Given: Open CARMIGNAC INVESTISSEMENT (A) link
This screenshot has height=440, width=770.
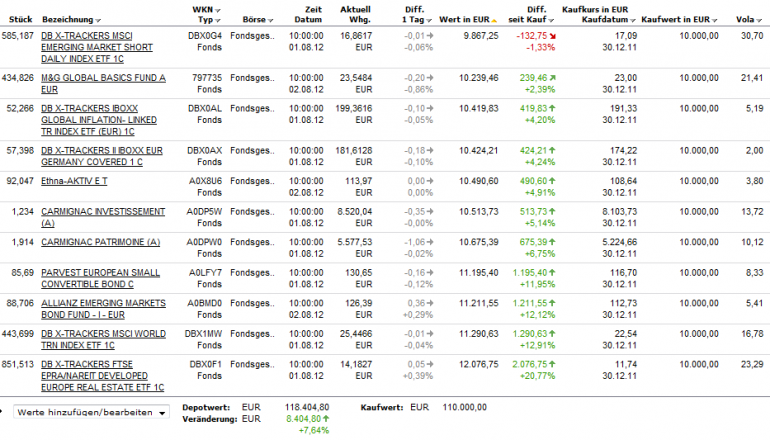Looking at the screenshot, I should pyautogui.click(x=103, y=217).
